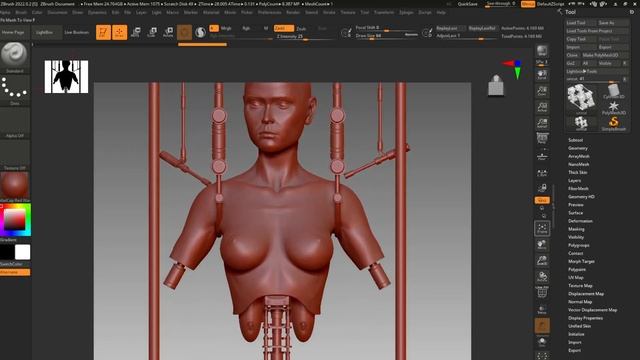
Task: Click the Actual size icon
Action: [x=542, y=107]
